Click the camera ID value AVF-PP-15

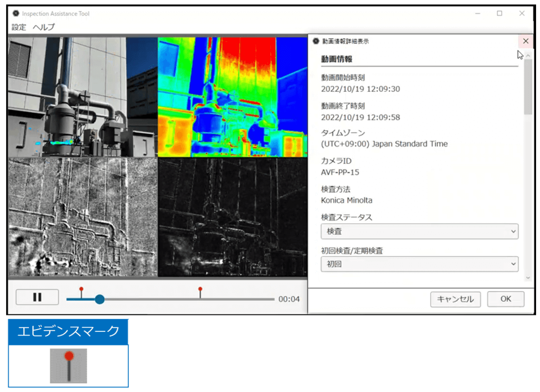[x=340, y=172]
